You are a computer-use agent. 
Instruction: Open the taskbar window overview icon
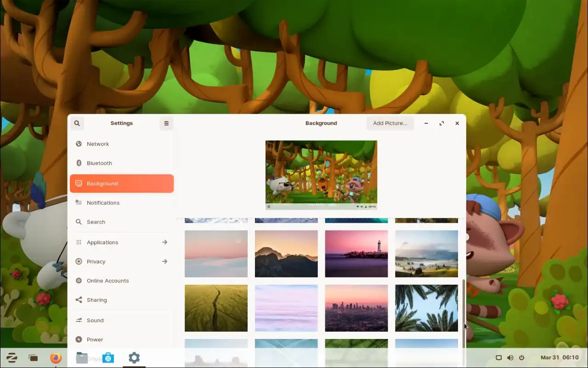point(33,358)
